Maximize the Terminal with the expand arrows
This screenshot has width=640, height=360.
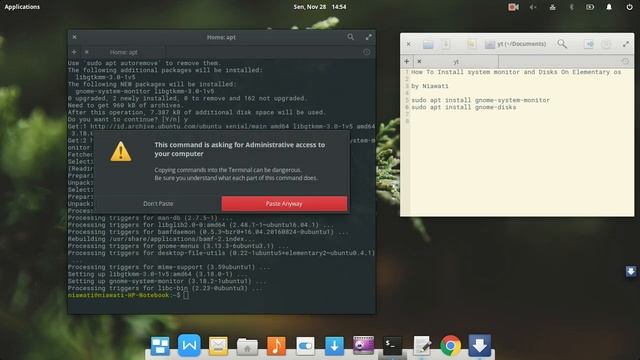(369, 37)
